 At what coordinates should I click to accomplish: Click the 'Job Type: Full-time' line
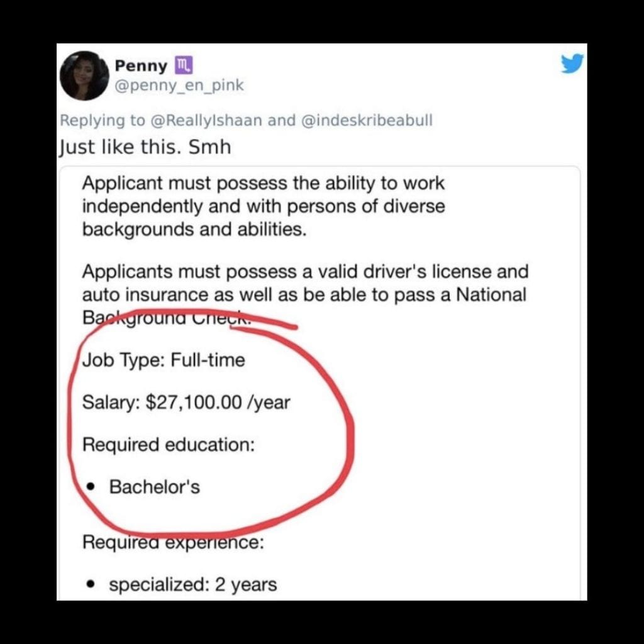point(164,360)
